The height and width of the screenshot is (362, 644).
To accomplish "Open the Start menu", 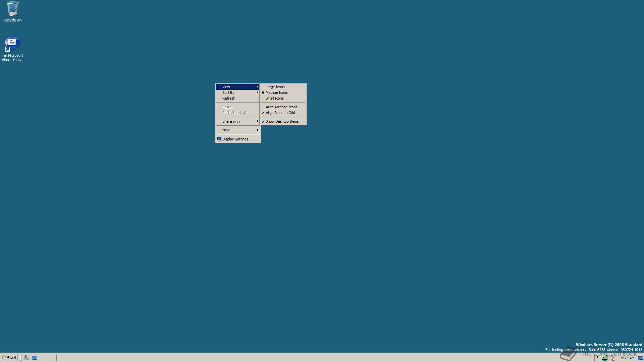I will click(x=9, y=358).
